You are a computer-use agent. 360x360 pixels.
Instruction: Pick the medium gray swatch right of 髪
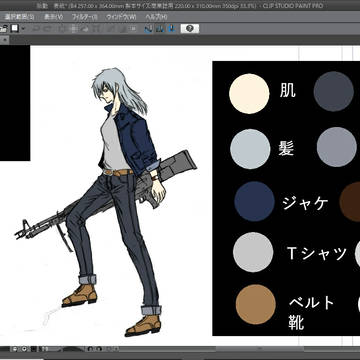click(337, 147)
